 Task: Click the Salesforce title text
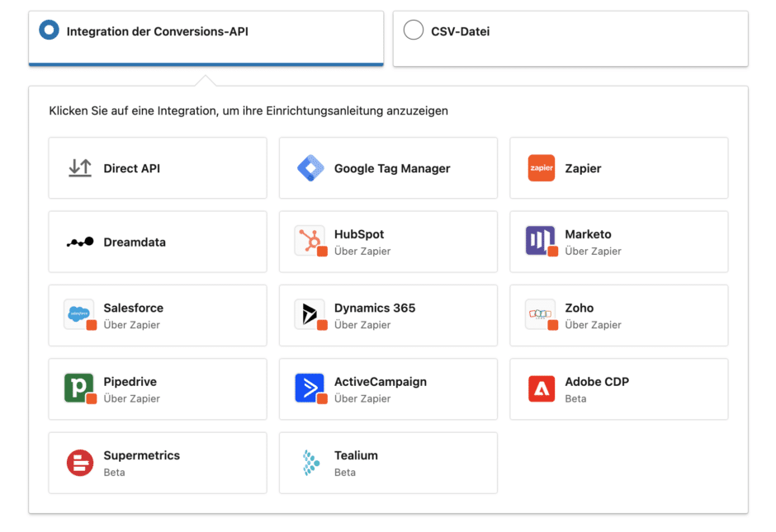click(133, 308)
